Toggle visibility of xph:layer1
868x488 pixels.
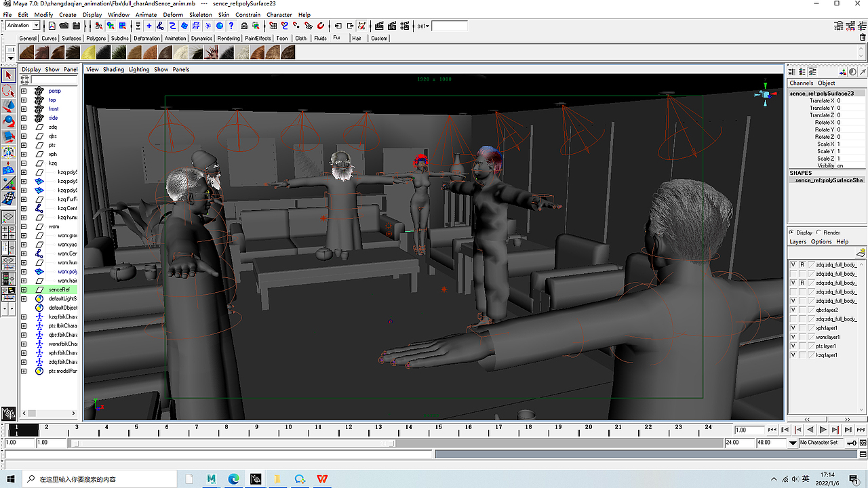pyautogui.click(x=793, y=328)
